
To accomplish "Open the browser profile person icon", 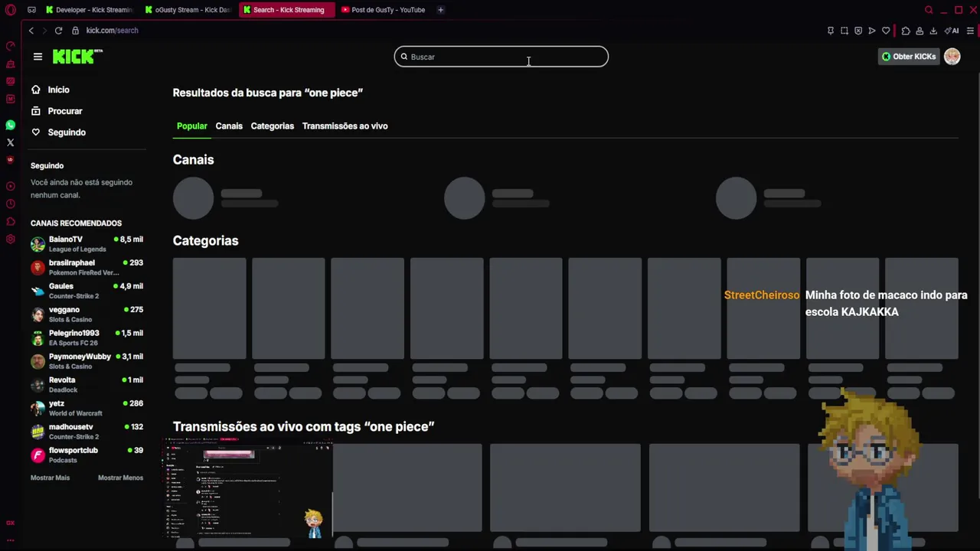I will coord(920,31).
